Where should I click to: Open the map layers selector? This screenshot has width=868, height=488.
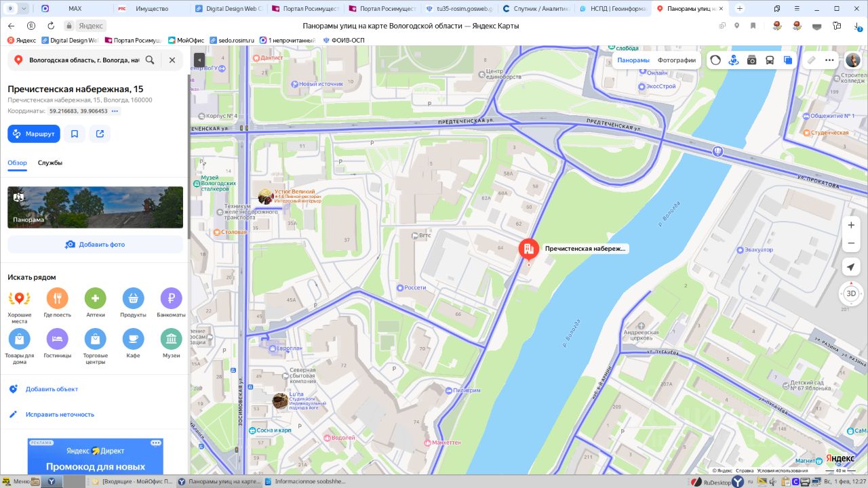click(x=788, y=60)
